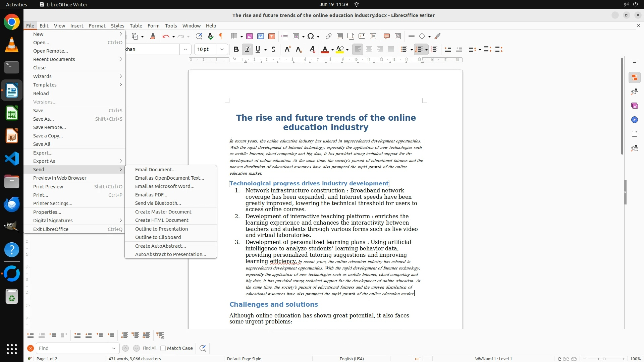Toggle Formatting Marks pilcrow icon
This screenshot has width=644, height=362.
(x=221, y=36)
